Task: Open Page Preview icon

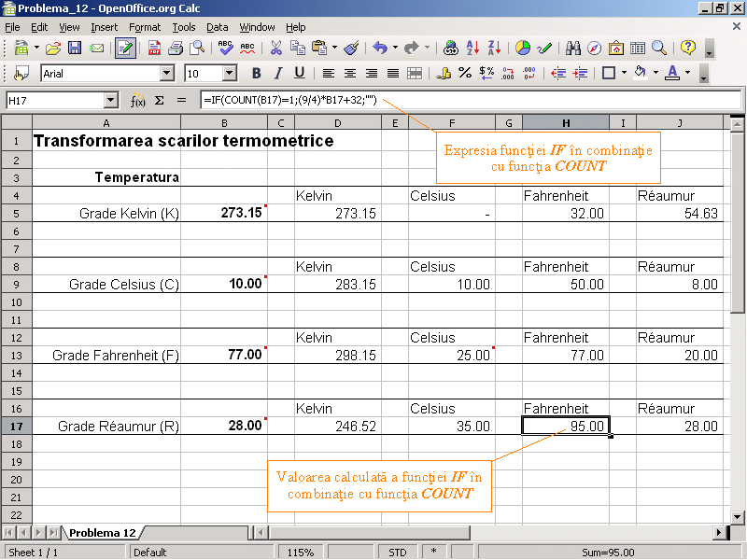Action: pyautogui.click(x=197, y=49)
